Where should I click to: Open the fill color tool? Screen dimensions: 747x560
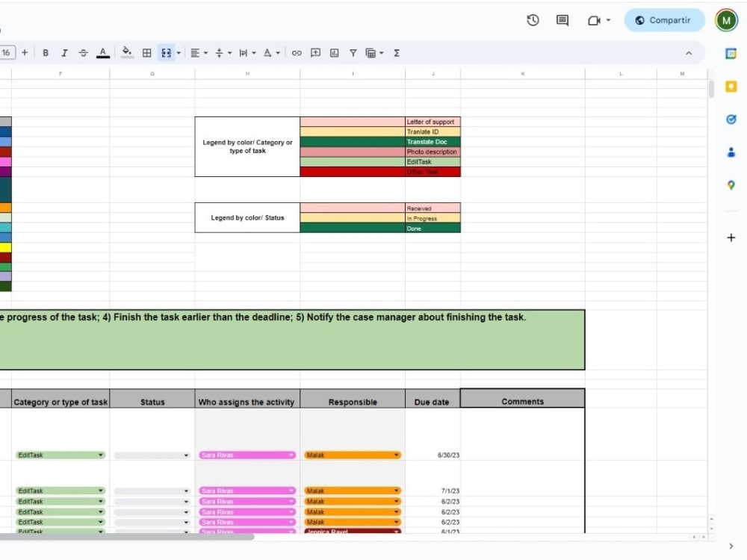point(126,52)
